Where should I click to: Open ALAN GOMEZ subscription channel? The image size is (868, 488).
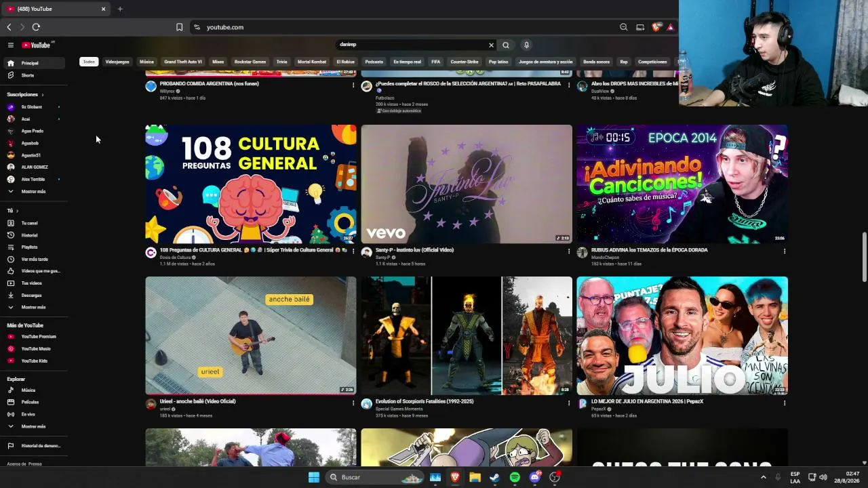coord(35,167)
